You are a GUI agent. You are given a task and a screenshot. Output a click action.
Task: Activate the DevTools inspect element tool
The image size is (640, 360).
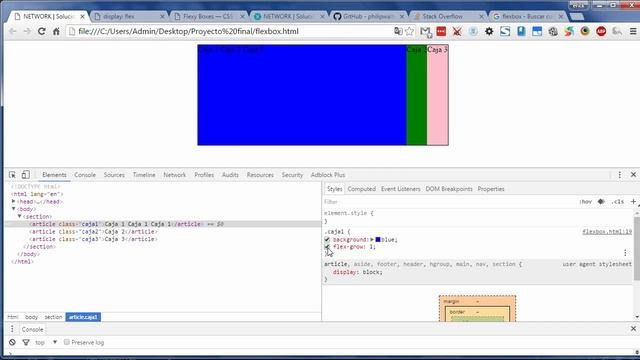(12, 175)
